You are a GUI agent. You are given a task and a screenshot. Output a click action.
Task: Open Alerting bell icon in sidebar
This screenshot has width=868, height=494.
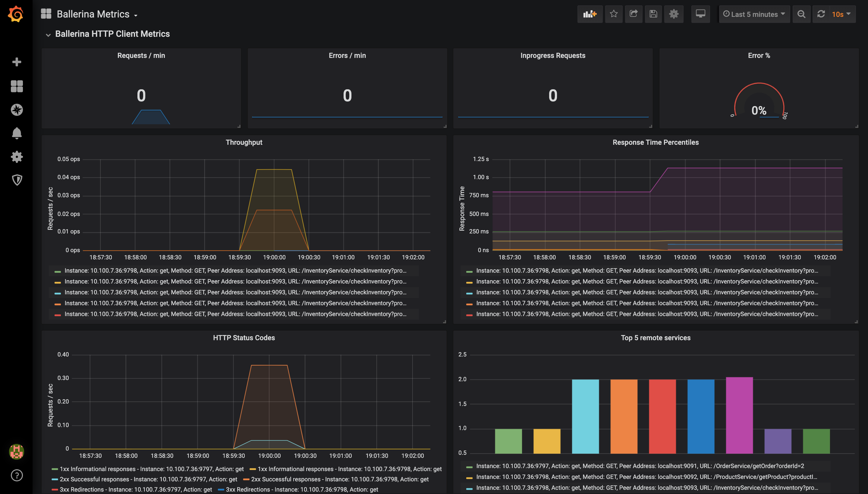click(17, 133)
